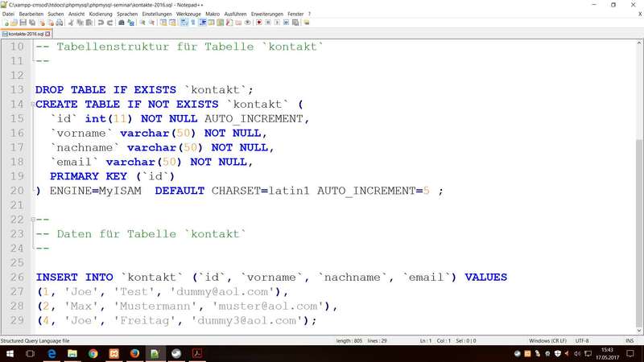This screenshot has width=644, height=362.
Task: Zoom out using the toolbar magnifier
Action: click(x=151, y=23)
